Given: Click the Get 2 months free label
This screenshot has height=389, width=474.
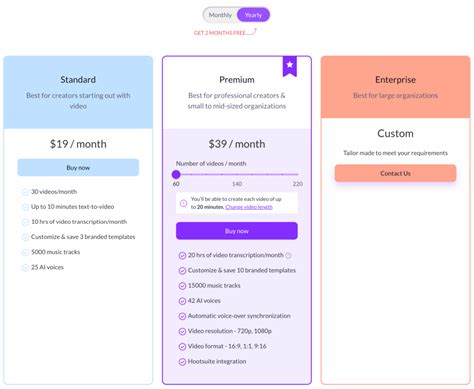Looking at the screenshot, I should coord(220,33).
